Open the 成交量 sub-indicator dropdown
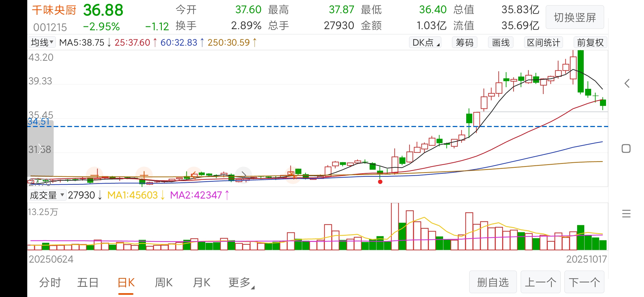The height and width of the screenshot is (297, 644). pos(47,195)
